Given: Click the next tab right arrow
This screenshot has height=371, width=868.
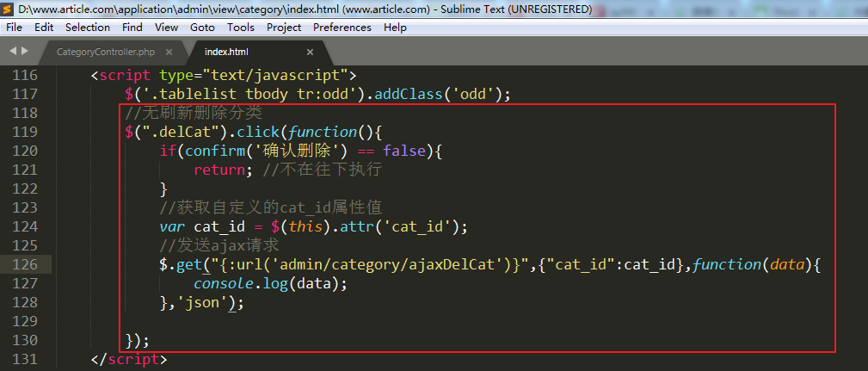Looking at the screenshot, I should coord(24,51).
